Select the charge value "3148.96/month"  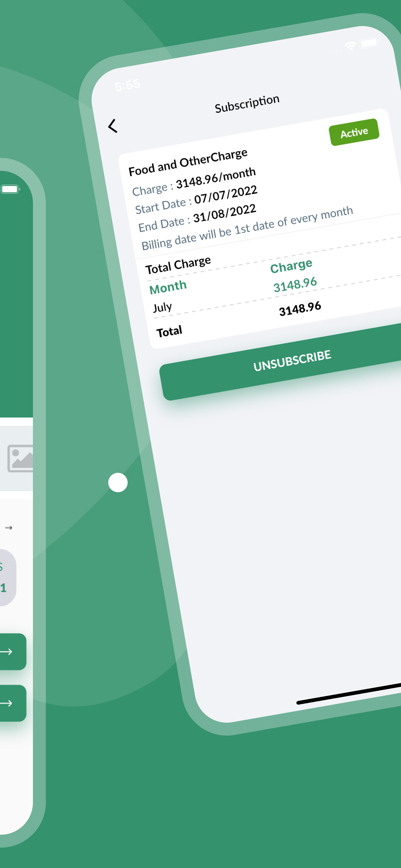click(x=216, y=178)
